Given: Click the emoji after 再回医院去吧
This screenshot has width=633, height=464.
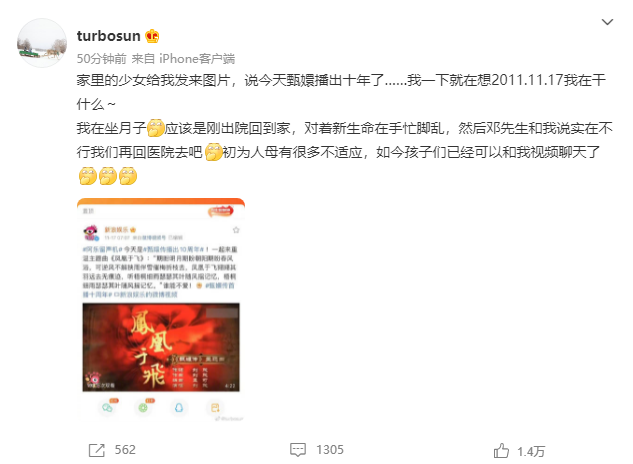Looking at the screenshot, I should pos(214,152).
